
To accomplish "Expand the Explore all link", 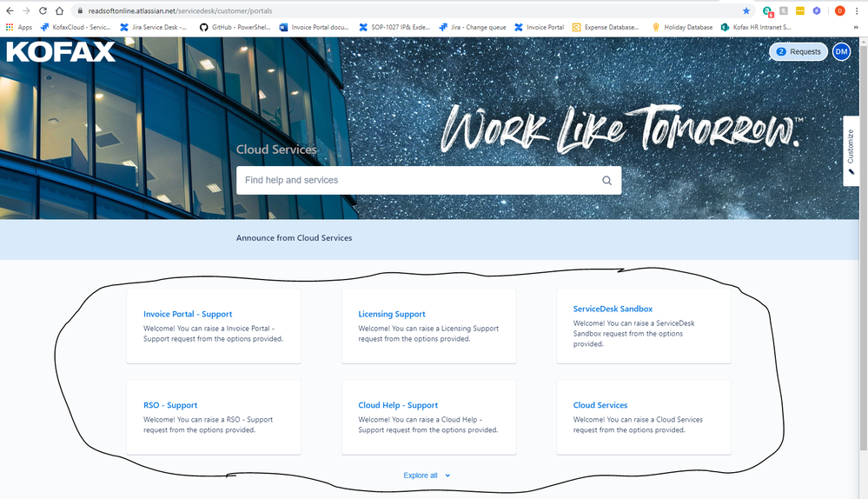I will click(x=427, y=476).
